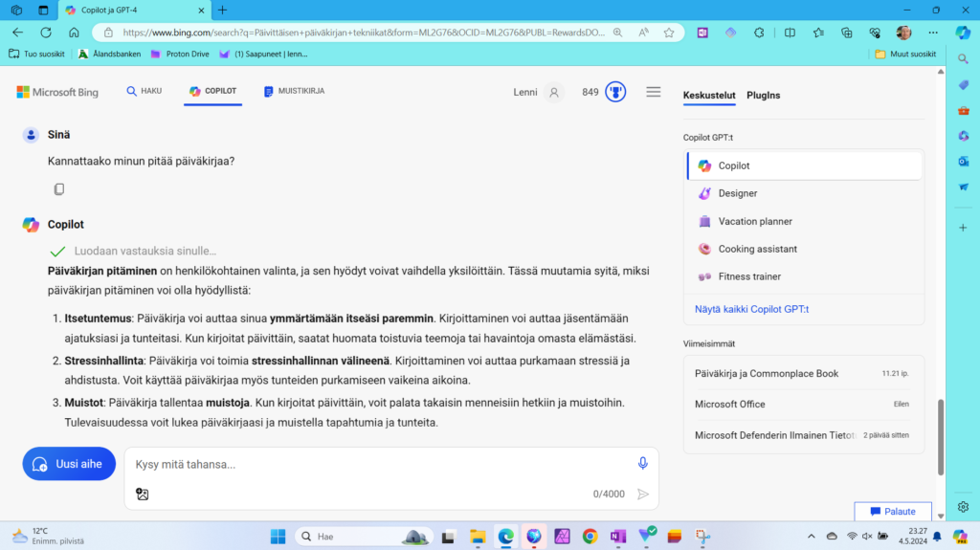Image resolution: width=980 pixels, height=550 pixels.
Task: Start a new topic with Uusi aihe
Action: [69, 464]
